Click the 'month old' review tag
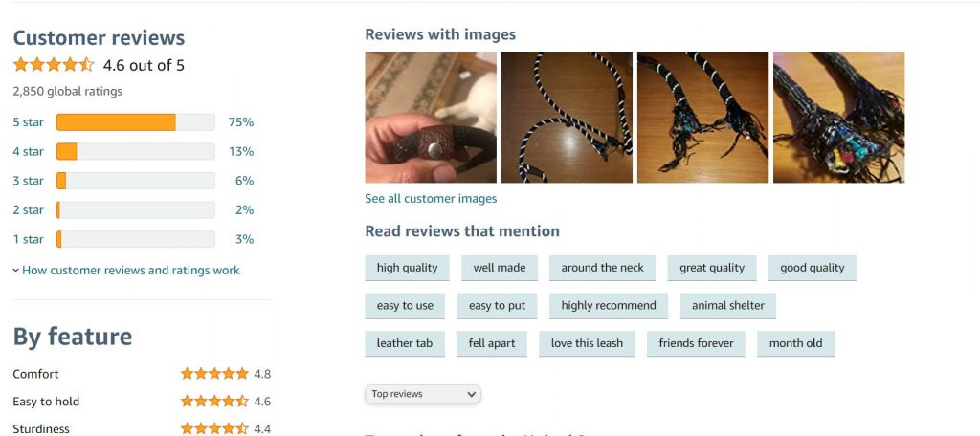The width and height of the screenshot is (980, 436). click(795, 343)
